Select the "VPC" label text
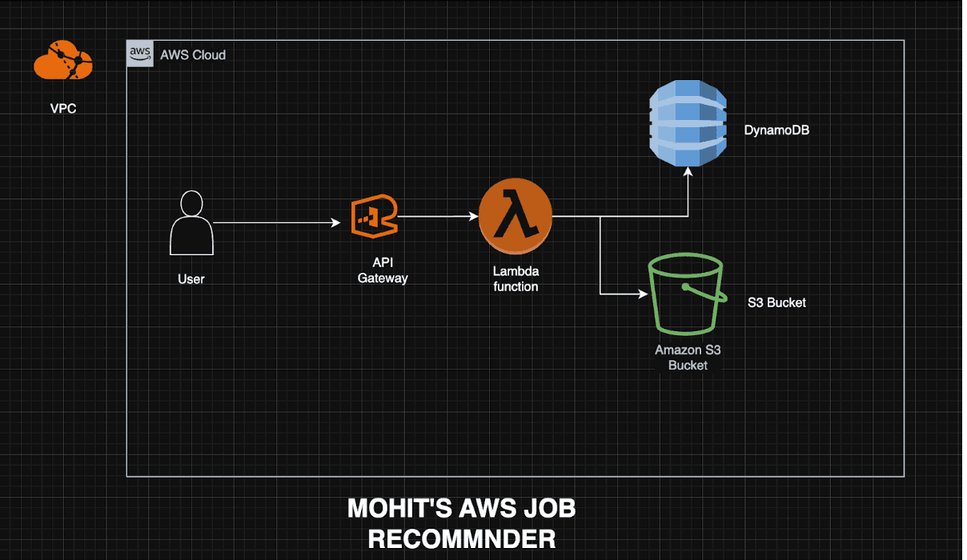This screenshot has width=967, height=560. 63,108
